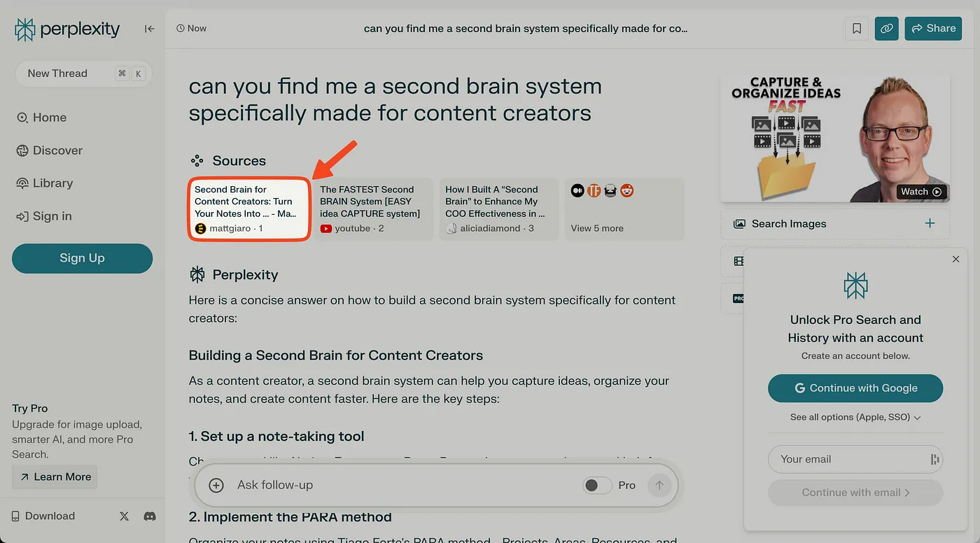
Task: Go to Home in the sidebar
Action: (42, 118)
